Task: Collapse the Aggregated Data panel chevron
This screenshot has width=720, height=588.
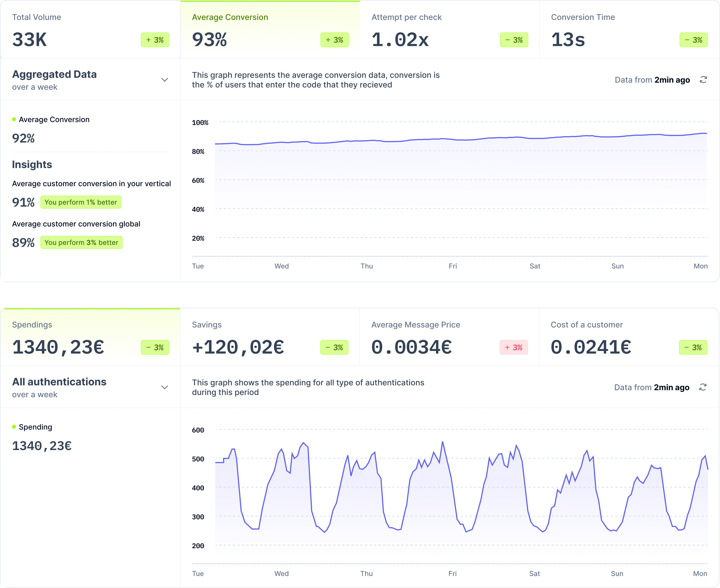Action: (165, 80)
